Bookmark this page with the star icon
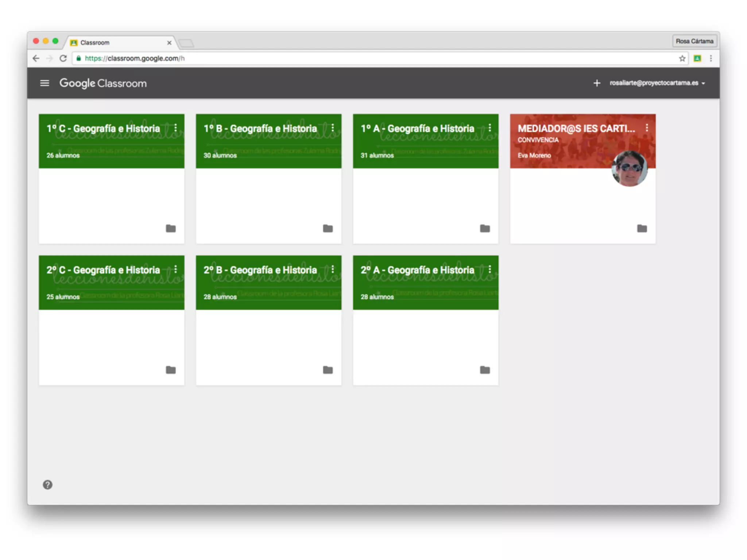This screenshot has height=560, width=747. [x=682, y=58]
